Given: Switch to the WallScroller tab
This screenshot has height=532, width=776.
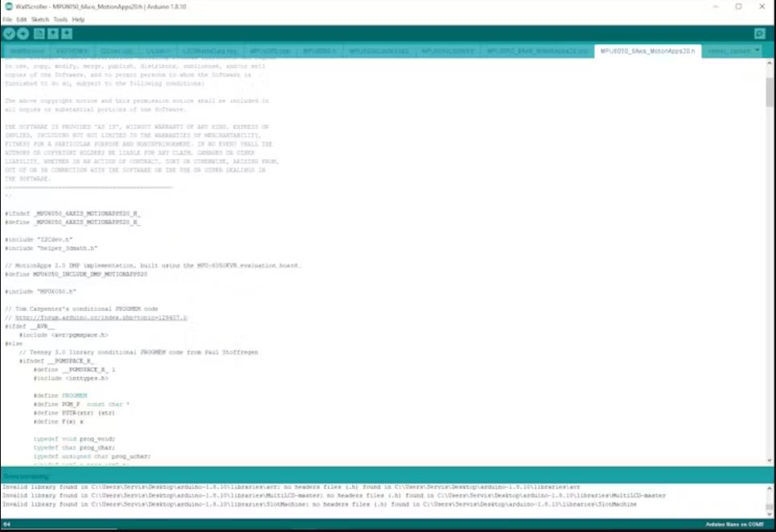Looking at the screenshot, I should tap(27, 51).
